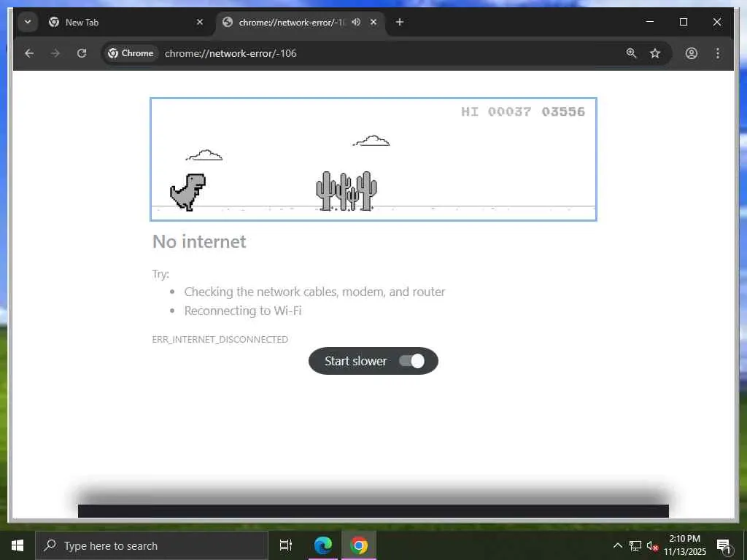Toggle the Start slower switch
The image size is (747, 560).
[x=412, y=361]
